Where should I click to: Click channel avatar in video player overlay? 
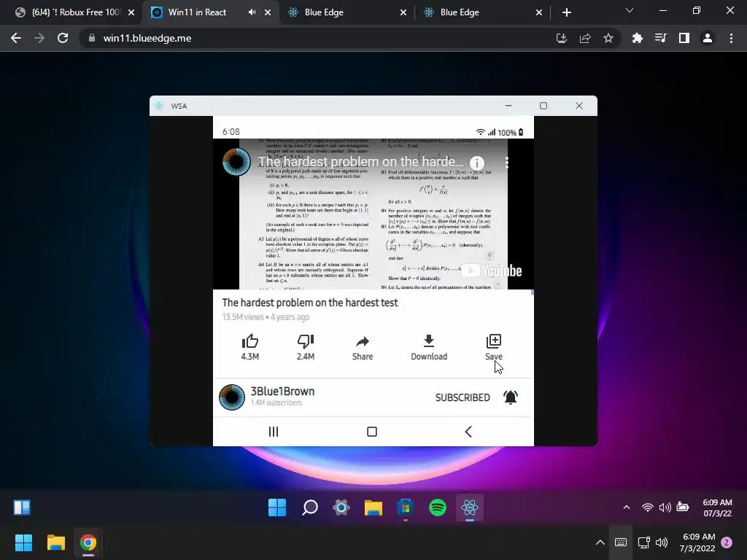(x=236, y=162)
